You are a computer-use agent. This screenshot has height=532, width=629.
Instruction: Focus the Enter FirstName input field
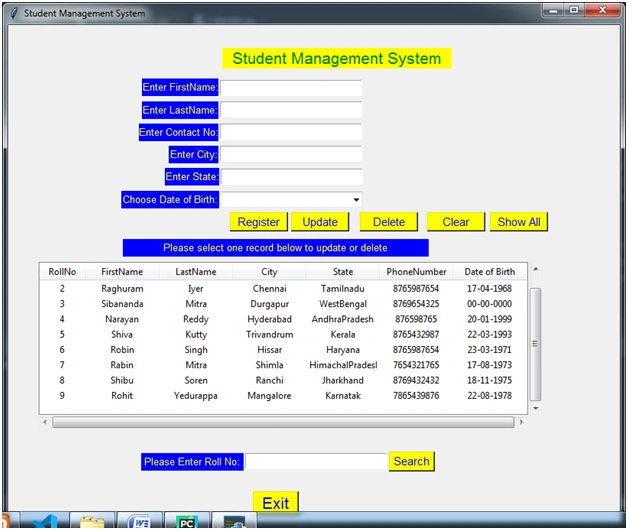point(291,88)
